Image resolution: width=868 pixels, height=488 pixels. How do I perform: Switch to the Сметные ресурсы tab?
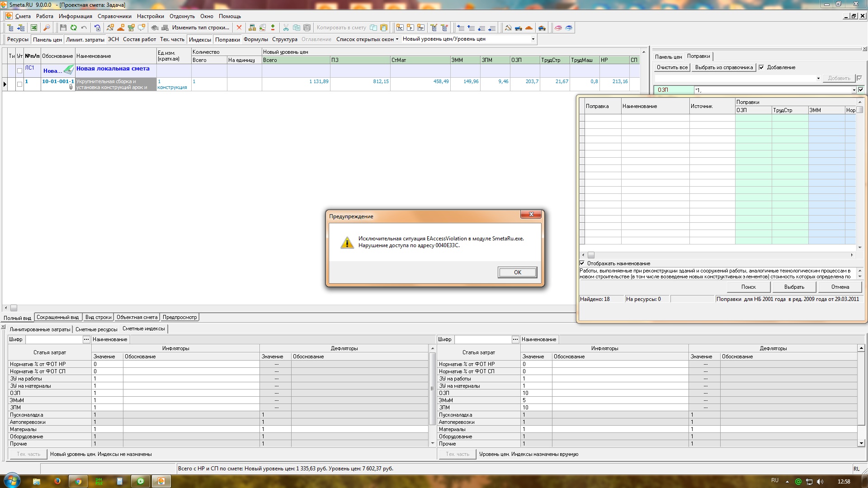coord(96,329)
